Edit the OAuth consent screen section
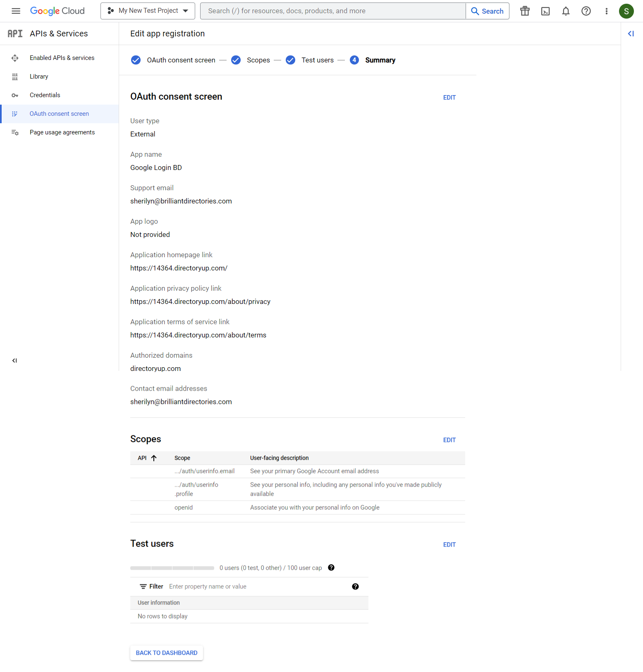The width and height of the screenshot is (643, 672). pos(449,98)
